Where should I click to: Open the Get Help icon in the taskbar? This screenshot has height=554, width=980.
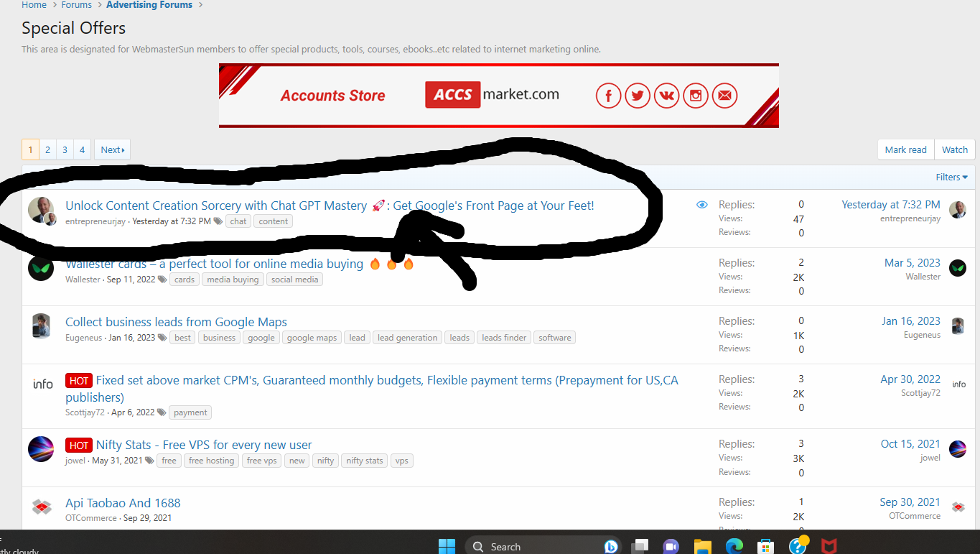(x=798, y=545)
